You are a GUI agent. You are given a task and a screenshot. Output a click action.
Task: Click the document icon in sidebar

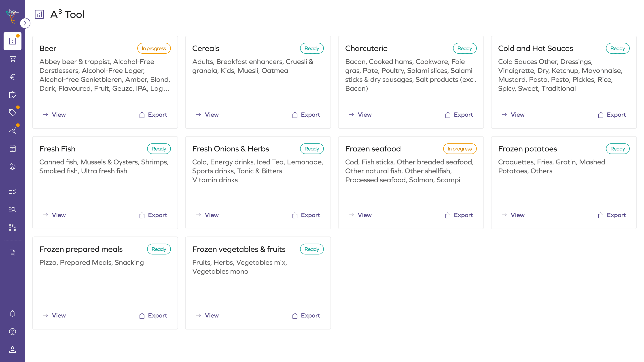12,253
